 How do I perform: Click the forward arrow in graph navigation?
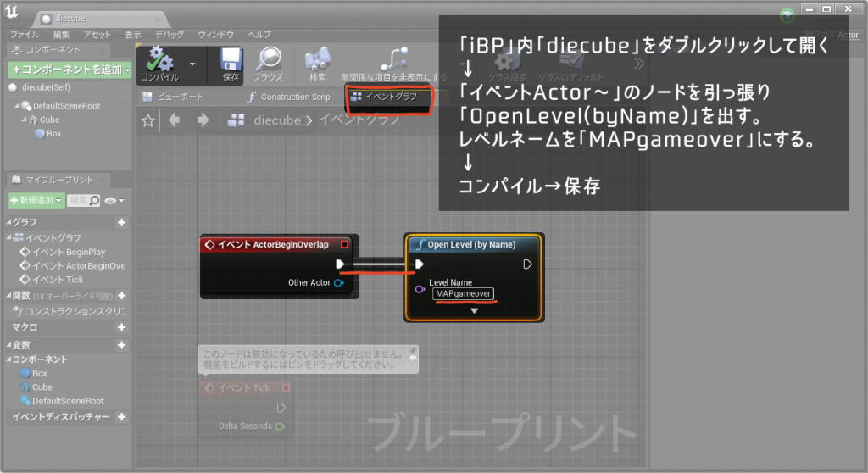pyautogui.click(x=202, y=120)
